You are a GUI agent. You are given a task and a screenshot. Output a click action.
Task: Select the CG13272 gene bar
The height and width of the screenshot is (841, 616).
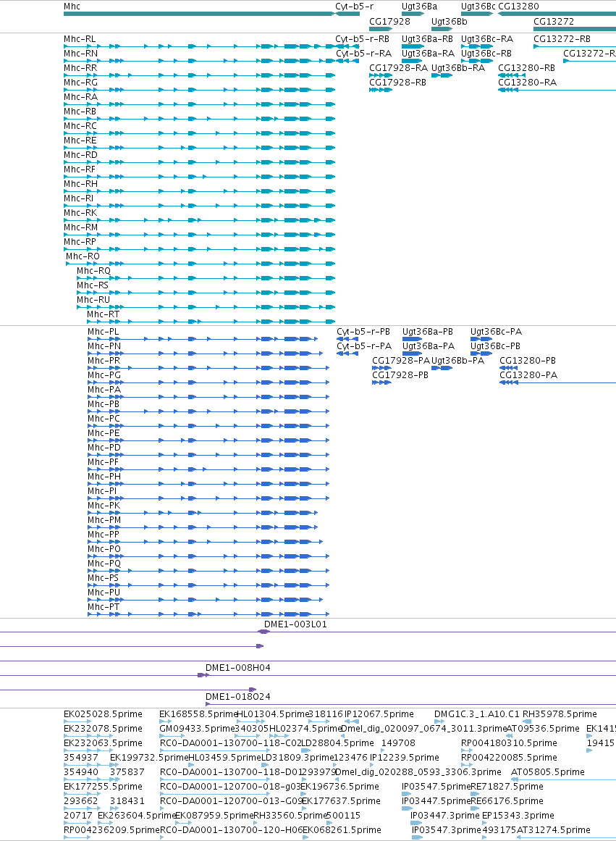575,28
